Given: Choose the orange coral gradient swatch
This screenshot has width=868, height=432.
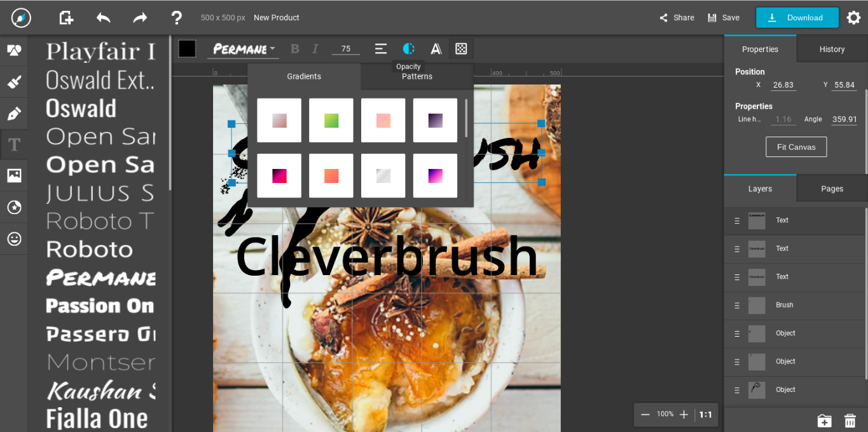Looking at the screenshot, I should pyautogui.click(x=331, y=175).
